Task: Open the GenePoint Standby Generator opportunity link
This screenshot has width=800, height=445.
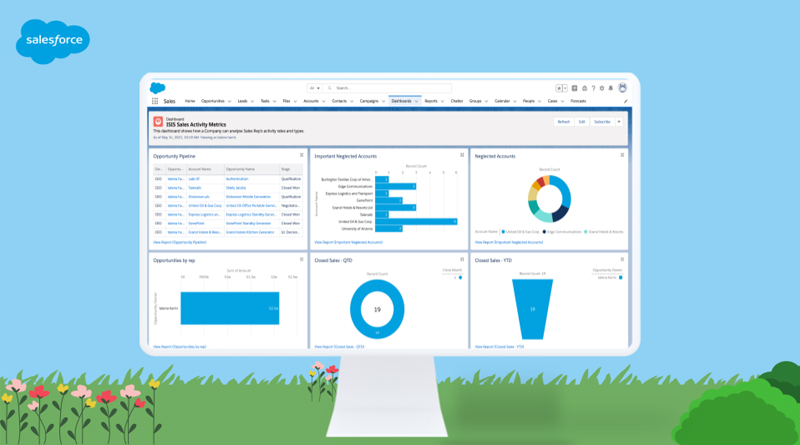Action: click(x=248, y=224)
